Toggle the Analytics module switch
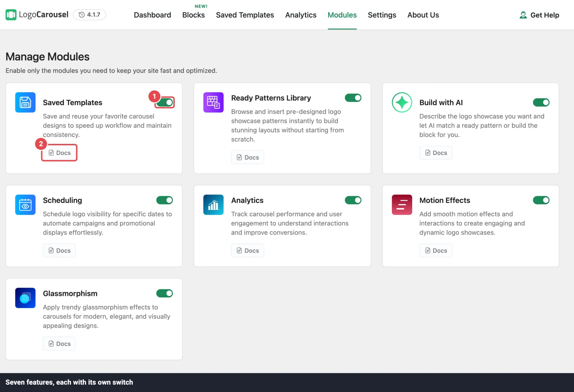574x392 pixels. click(353, 200)
